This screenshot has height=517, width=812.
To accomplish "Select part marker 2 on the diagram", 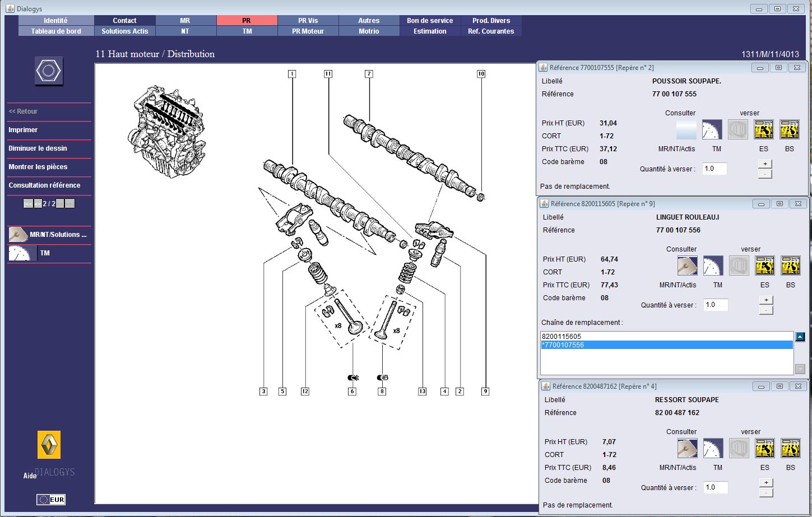I will coord(460,392).
